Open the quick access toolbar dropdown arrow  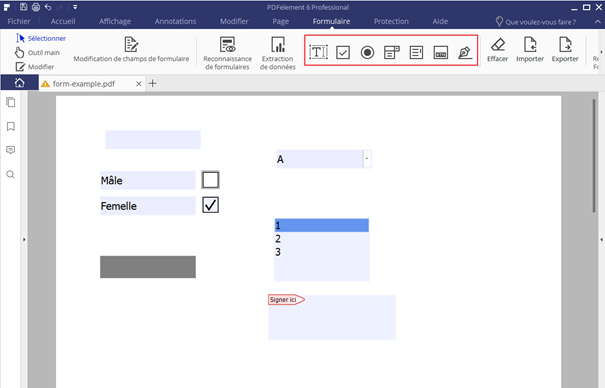[x=75, y=7]
